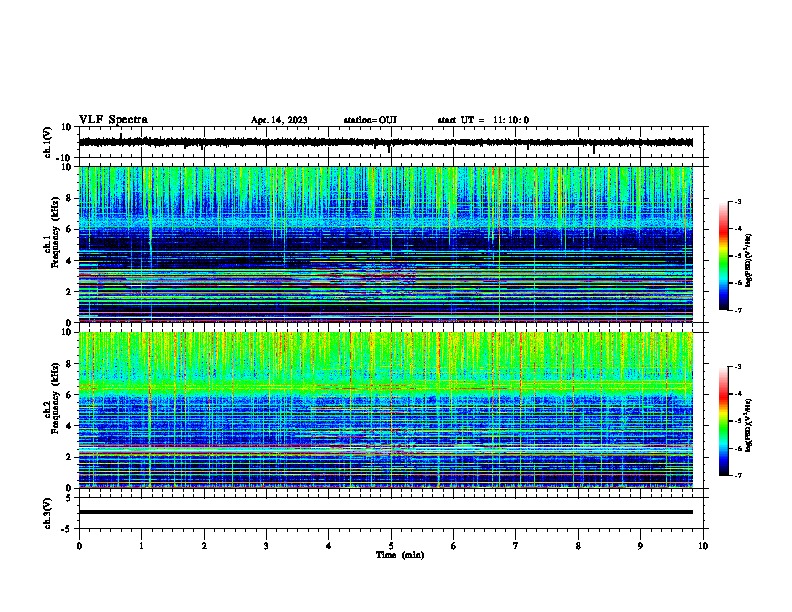Click the "ch.3(V)" axis label
This screenshot has width=792, height=612.
48,513
